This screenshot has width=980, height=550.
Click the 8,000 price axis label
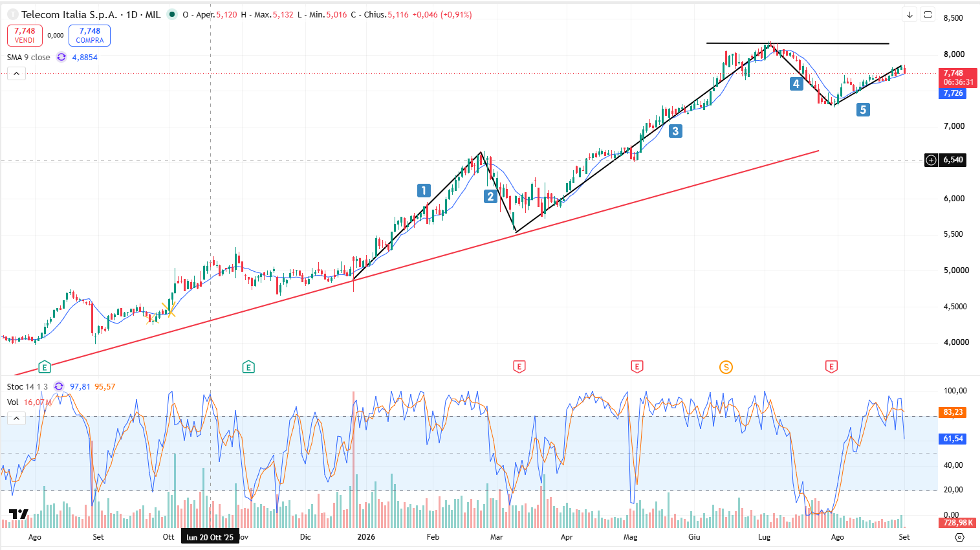pyautogui.click(x=953, y=54)
